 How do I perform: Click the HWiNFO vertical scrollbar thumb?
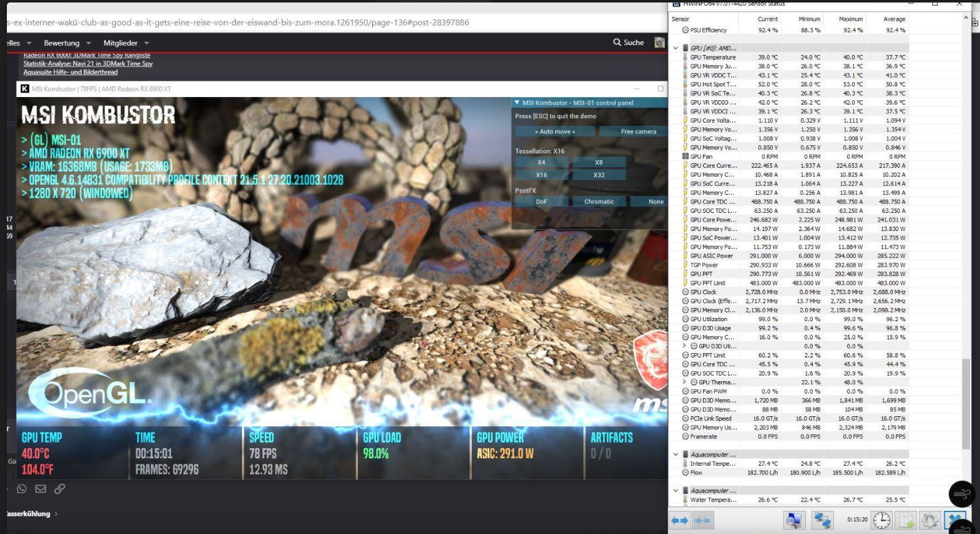point(966,403)
